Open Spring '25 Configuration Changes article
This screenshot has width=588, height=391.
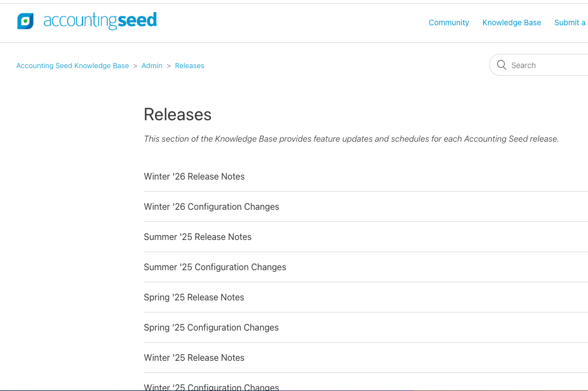211,327
